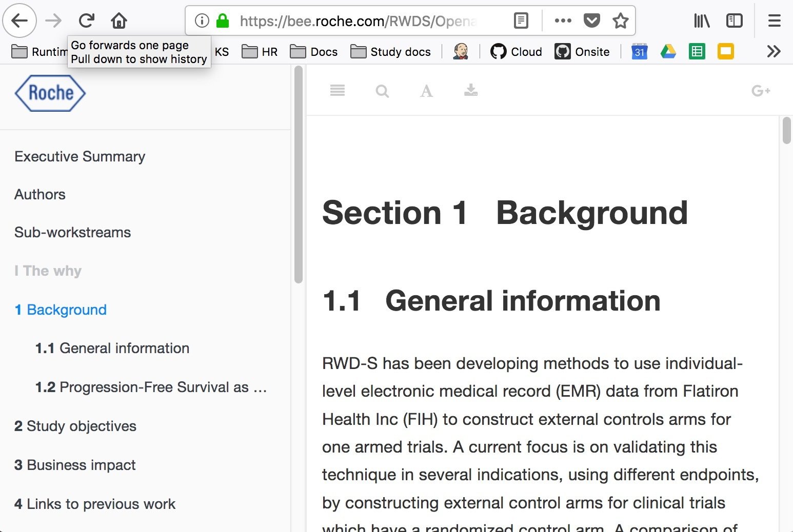Click the URL address bar field
Screen dimensions: 793x532
(359, 21)
